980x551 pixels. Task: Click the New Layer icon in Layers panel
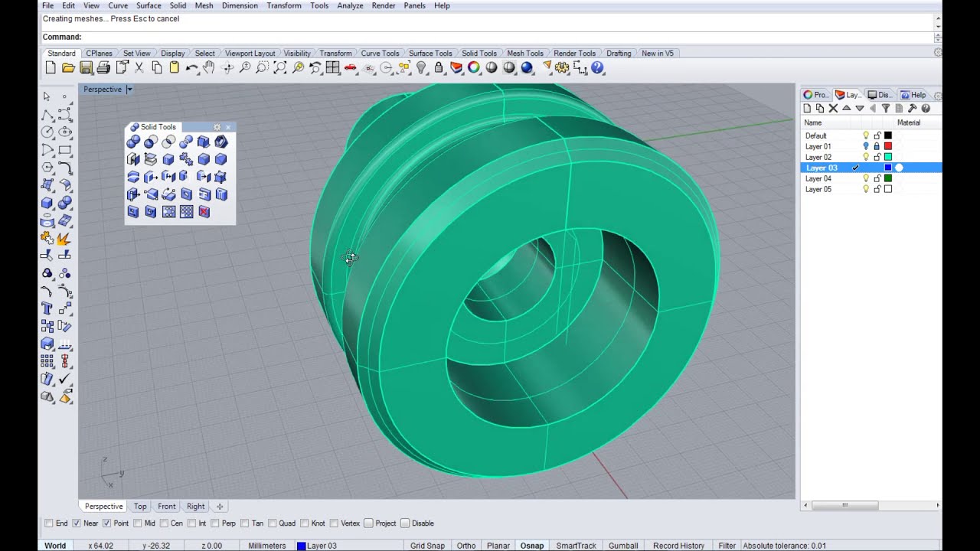click(807, 109)
